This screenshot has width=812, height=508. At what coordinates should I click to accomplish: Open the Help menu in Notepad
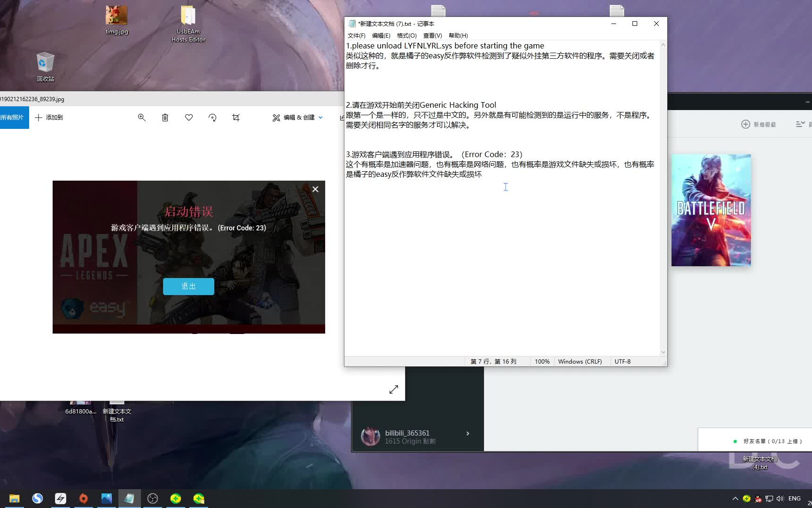pos(458,36)
